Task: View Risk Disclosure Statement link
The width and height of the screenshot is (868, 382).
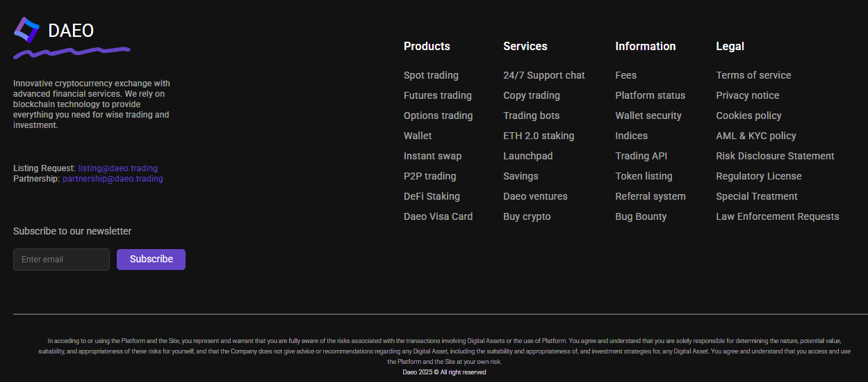Action: pos(775,156)
